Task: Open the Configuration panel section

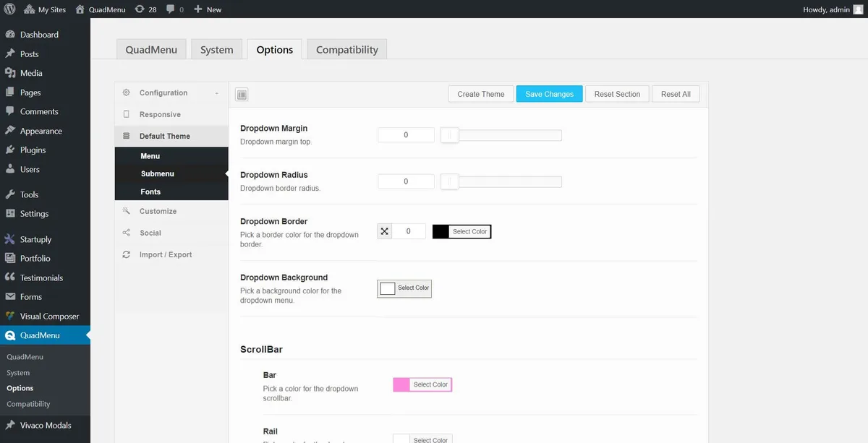Action: (x=171, y=93)
